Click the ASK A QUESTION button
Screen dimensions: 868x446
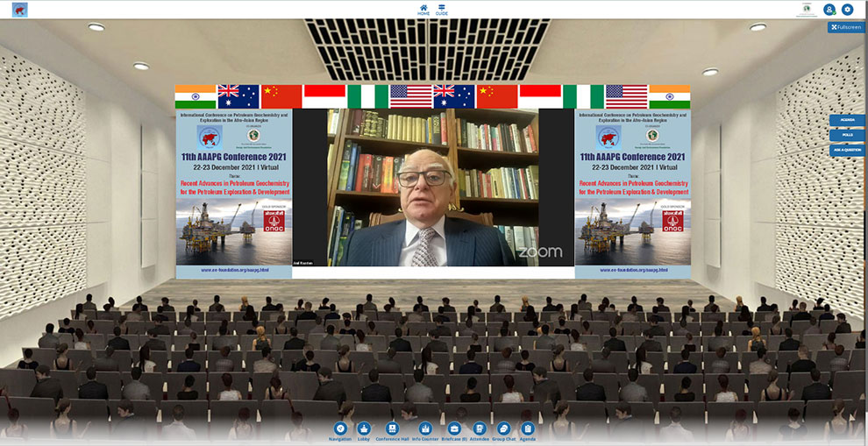pyautogui.click(x=847, y=150)
